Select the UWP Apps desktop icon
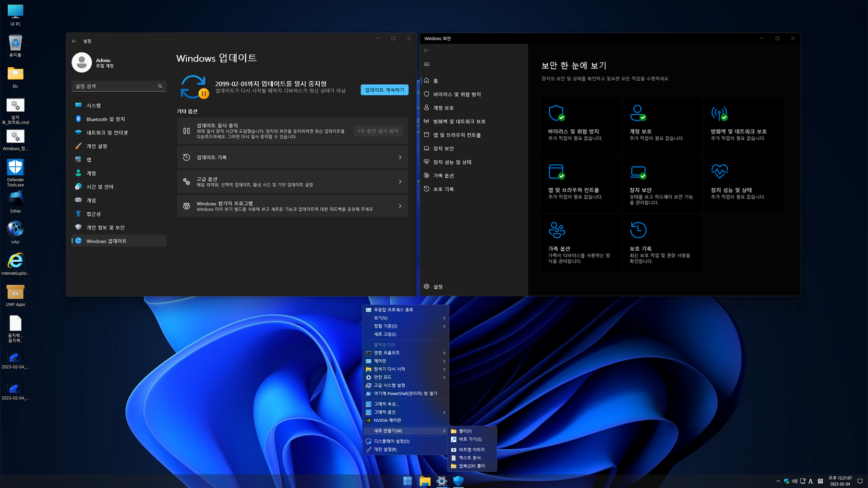868x488 pixels. click(15, 295)
